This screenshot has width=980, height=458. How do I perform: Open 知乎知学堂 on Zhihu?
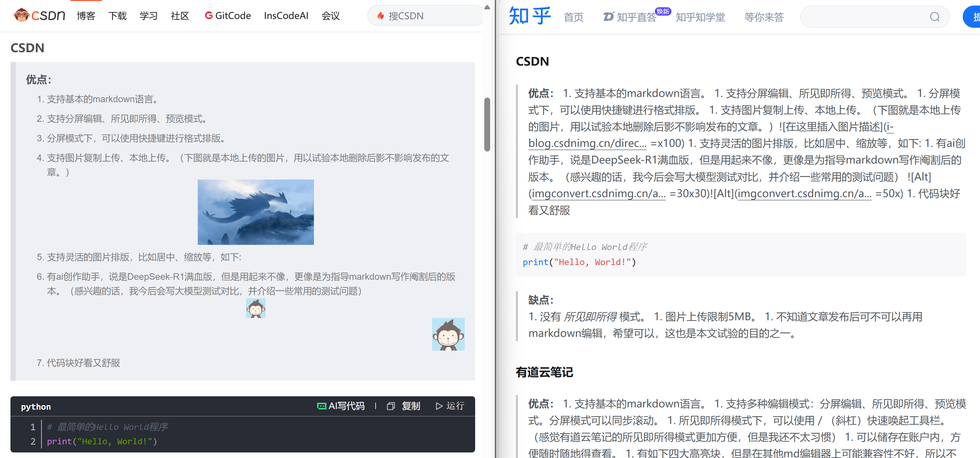point(700,17)
